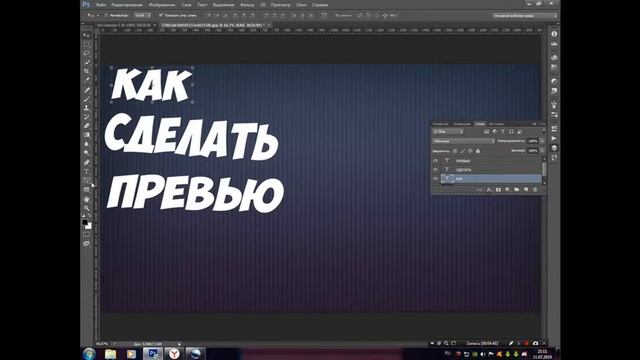Toggle lock all padlock icon
This screenshot has height=360, width=640.
pyautogui.click(x=478, y=151)
